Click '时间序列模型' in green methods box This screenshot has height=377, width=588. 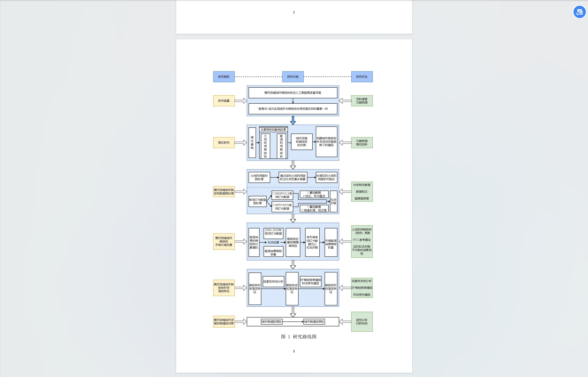(362, 295)
